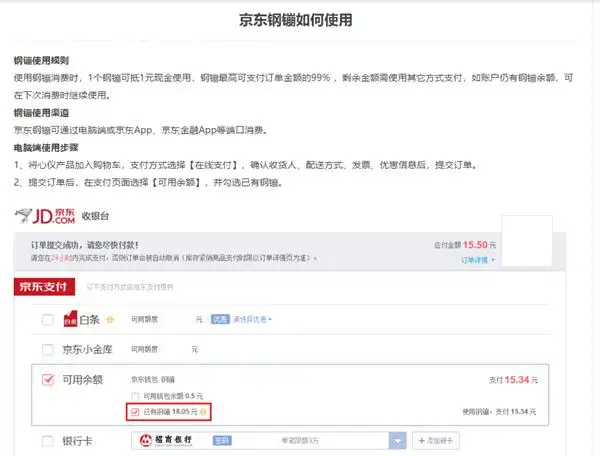Click the 使用钢镚, 支付 15.34 元 text
This screenshot has height=456, width=600.
[499, 412]
